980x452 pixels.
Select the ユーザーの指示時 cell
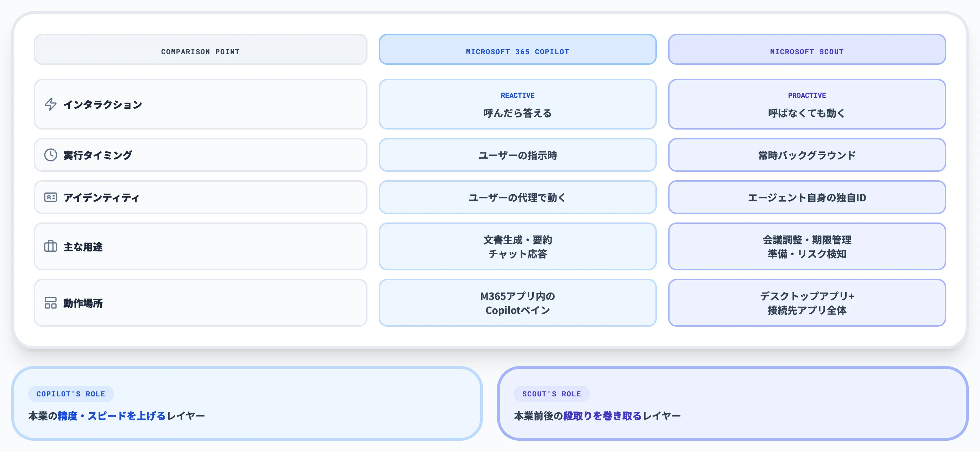pos(517,155)
